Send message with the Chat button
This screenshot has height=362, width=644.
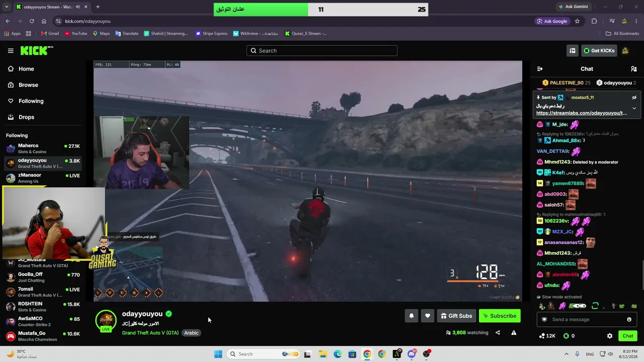point(628,336)
